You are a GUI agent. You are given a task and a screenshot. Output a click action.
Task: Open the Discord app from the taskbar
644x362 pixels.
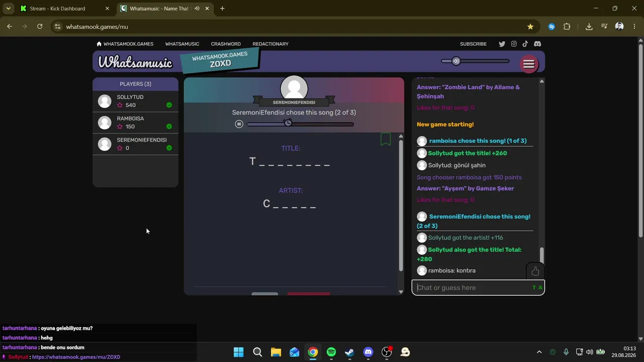click(x=368, y=352)
